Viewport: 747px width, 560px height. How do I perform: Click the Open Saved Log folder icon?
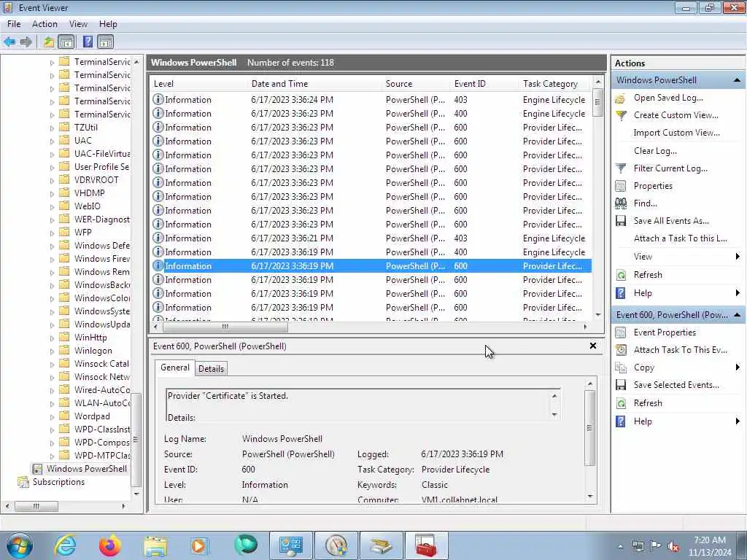pos(620,98)
